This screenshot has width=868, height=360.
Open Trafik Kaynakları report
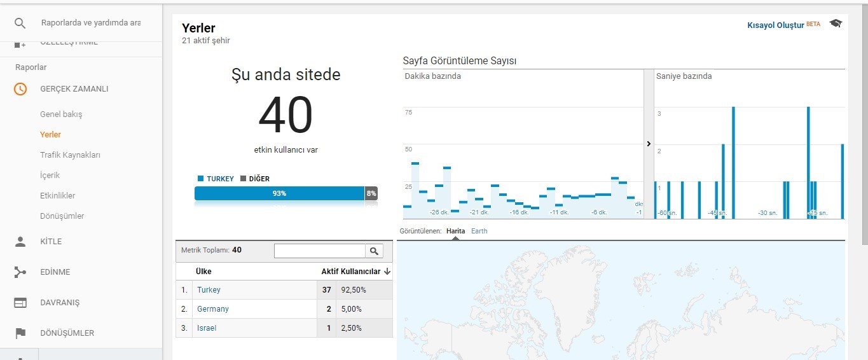70,155
